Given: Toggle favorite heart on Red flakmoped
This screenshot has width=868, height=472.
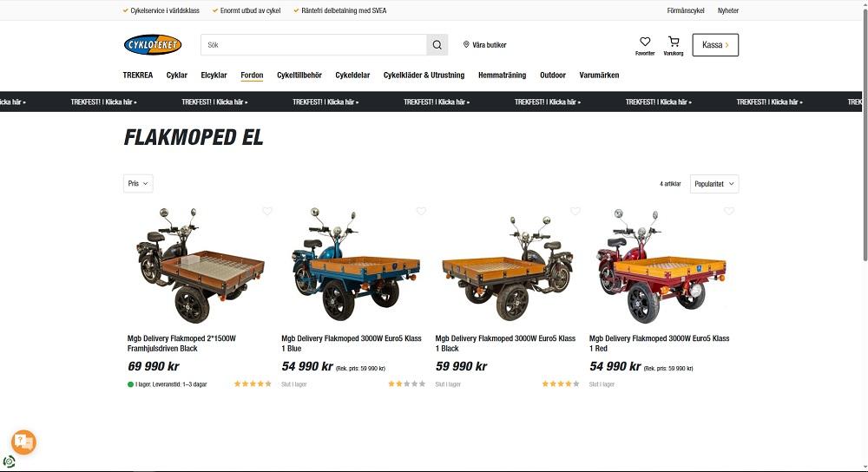Looking at the screenshot, I should click(729, 211).
